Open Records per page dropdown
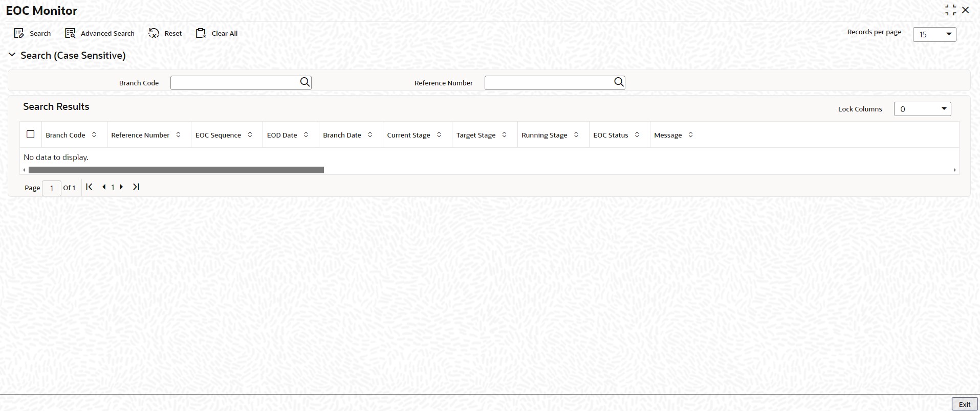The image size is (980, 411). 934,34
